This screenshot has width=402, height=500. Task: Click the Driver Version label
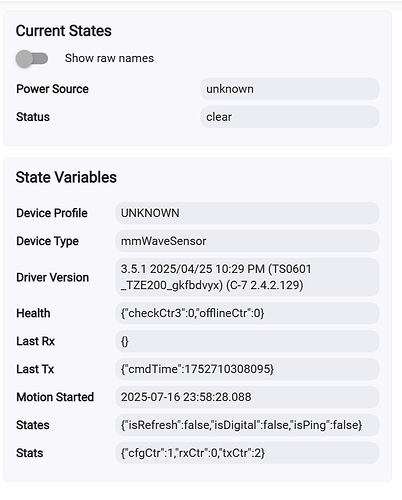[x=53, y=277]
